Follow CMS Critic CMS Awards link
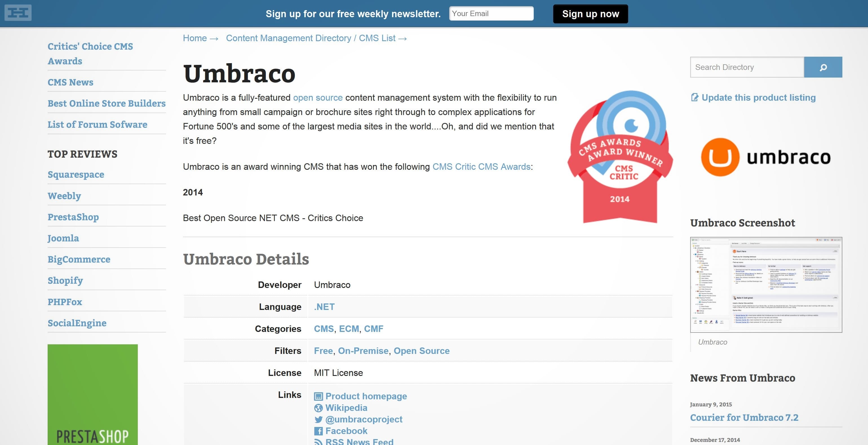868x445 pixels. 482,167
